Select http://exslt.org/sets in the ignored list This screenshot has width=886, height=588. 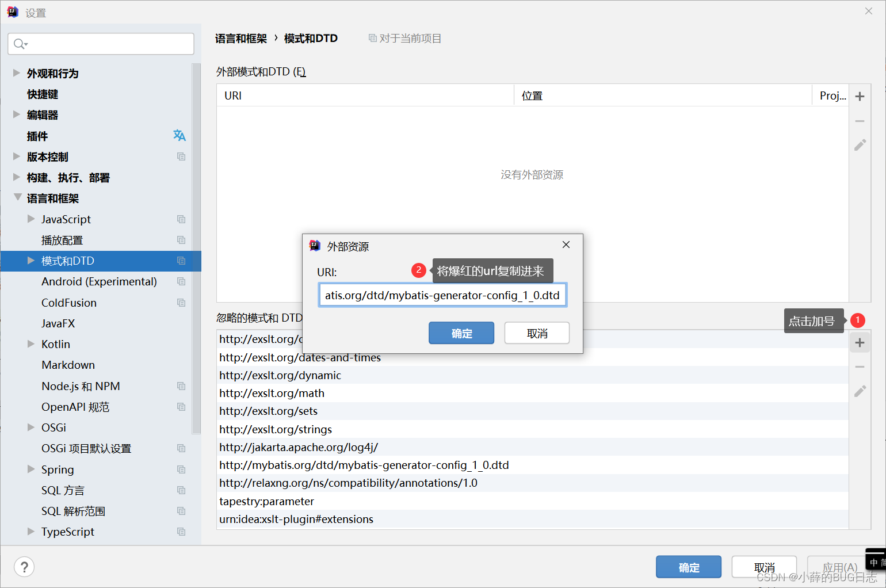coord(532,411)
